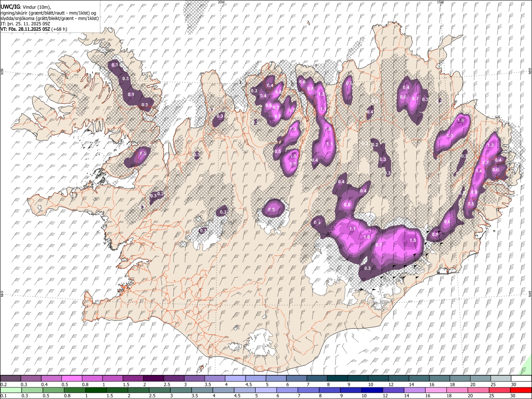Click the lavender swatch labeled 4 in the top legend row
Image resolution: width=532 pixels, height=399 pixels.
point(235,379)
